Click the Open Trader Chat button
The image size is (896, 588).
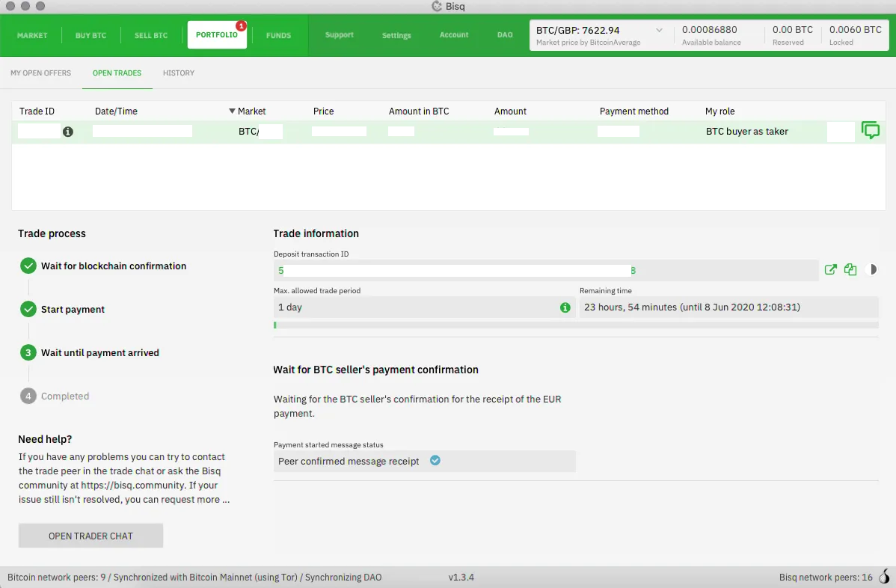point(90,536)
